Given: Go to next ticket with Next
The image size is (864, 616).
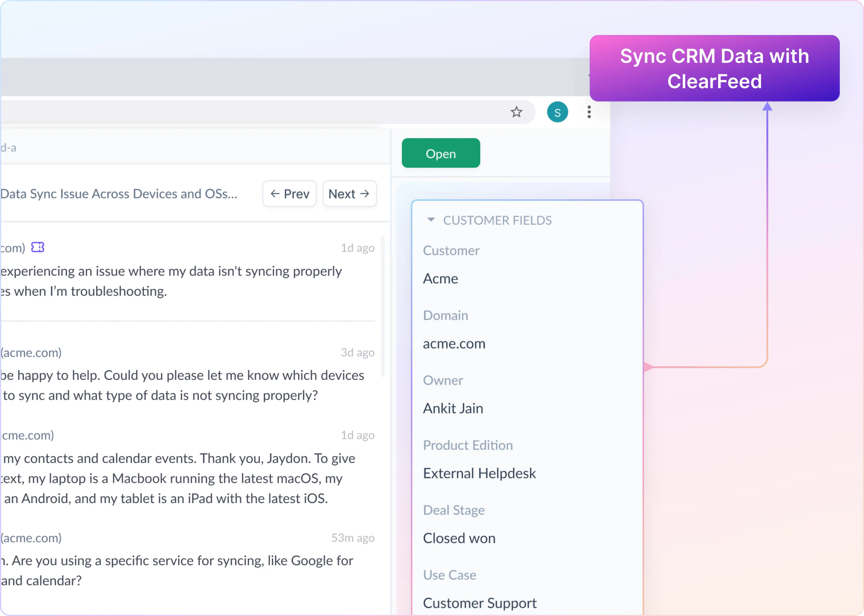Looking at the screenshot, I should pyautogui.click(x=349, y=194).
